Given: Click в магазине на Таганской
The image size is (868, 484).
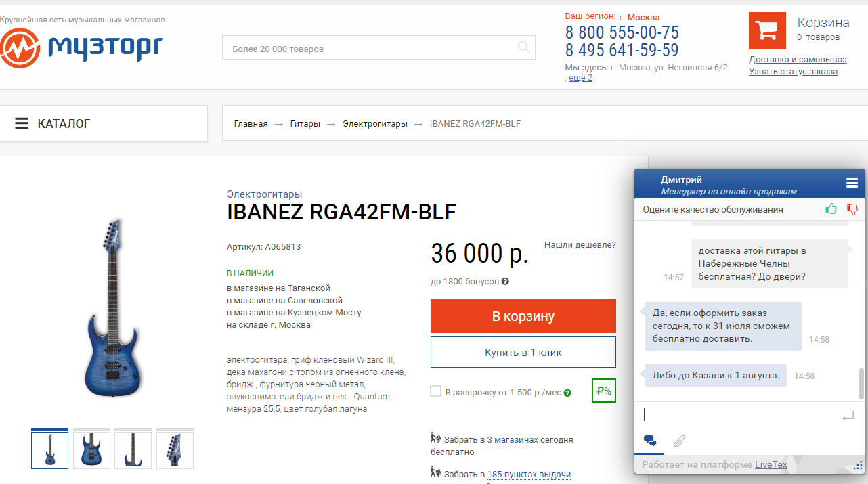Looking at the screenshot, I should pos(278,288).
